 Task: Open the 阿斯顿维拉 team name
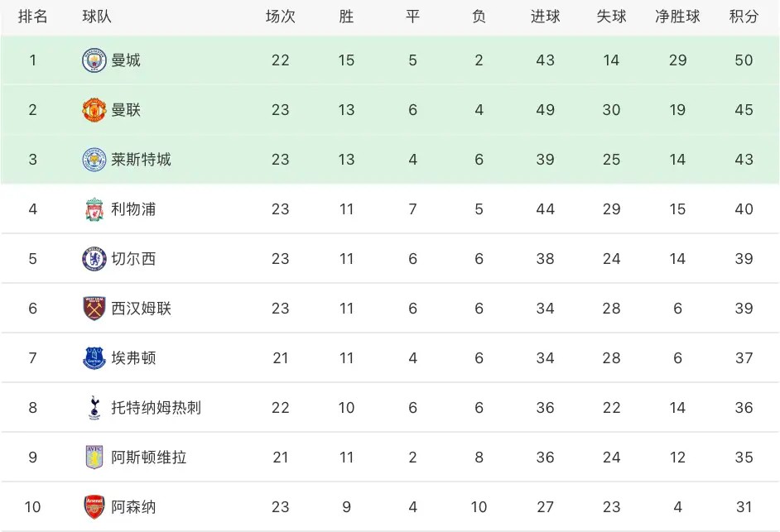[148, 458]
